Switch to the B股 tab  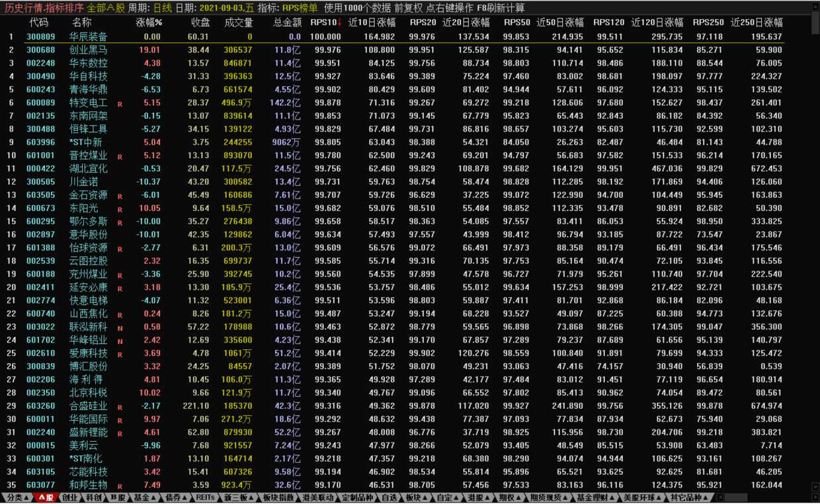click(x=118, y=497)
